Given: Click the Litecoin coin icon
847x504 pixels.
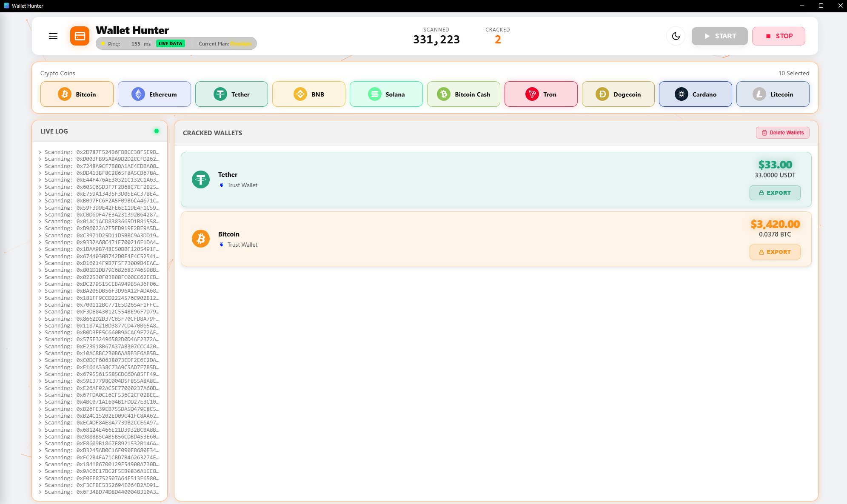Looking at the screenshot, I should pos(759,94).
